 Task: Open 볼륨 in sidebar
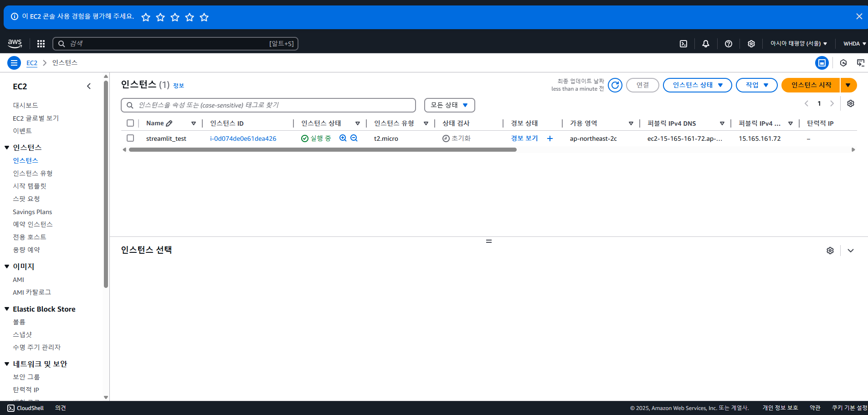pos(19,322)
